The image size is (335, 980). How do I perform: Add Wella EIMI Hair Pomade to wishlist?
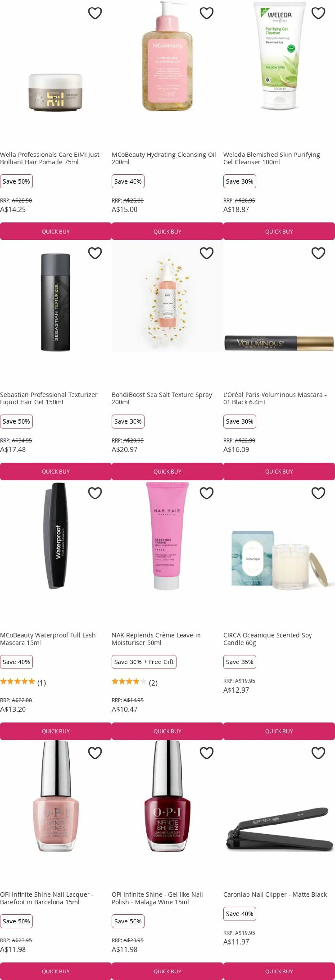point(95,13)
